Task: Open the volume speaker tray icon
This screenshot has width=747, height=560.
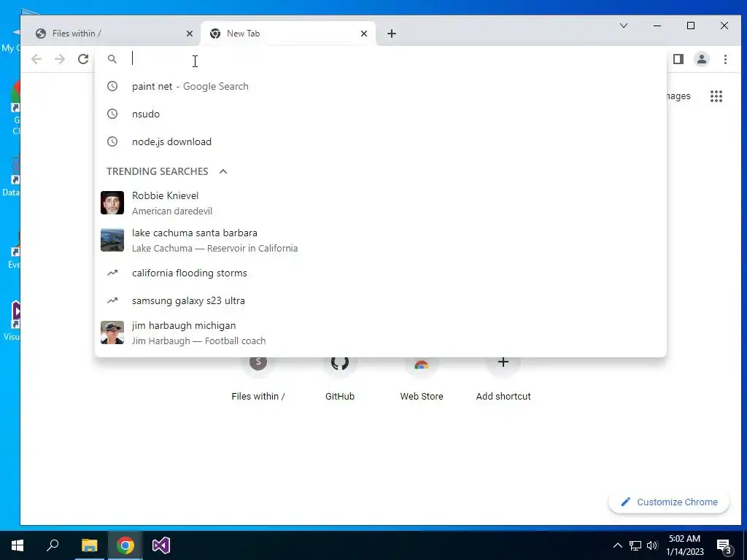Action: click(x=652, y=545)
